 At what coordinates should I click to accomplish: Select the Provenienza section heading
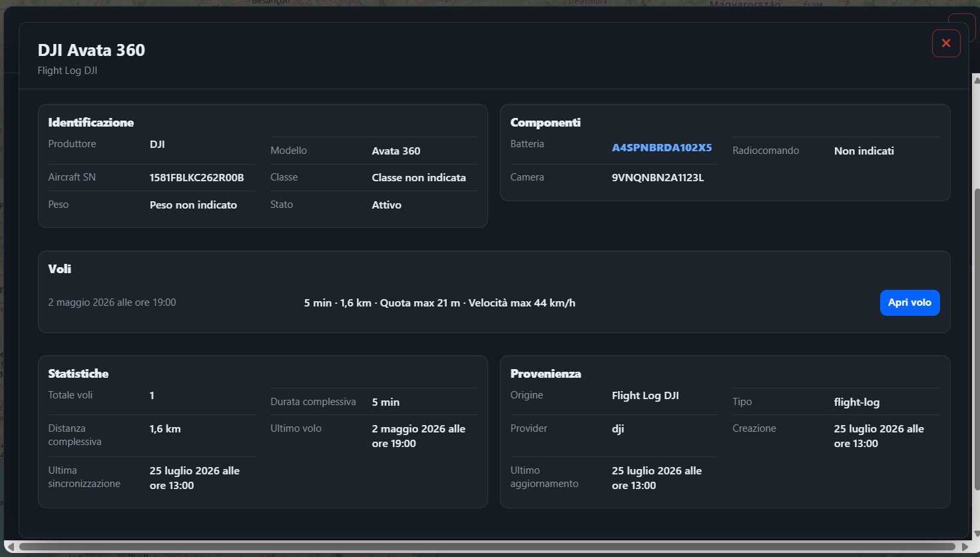point(546,374)
